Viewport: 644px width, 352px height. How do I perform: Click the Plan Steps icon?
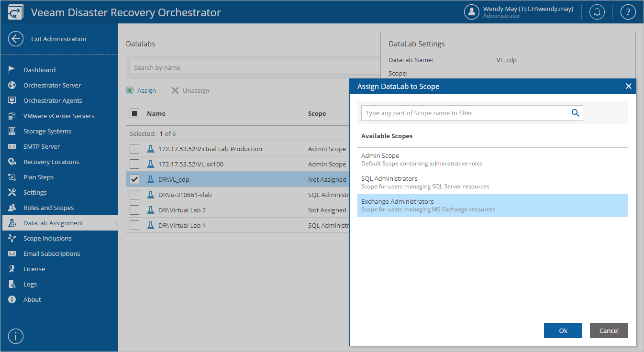coord(12,177)
